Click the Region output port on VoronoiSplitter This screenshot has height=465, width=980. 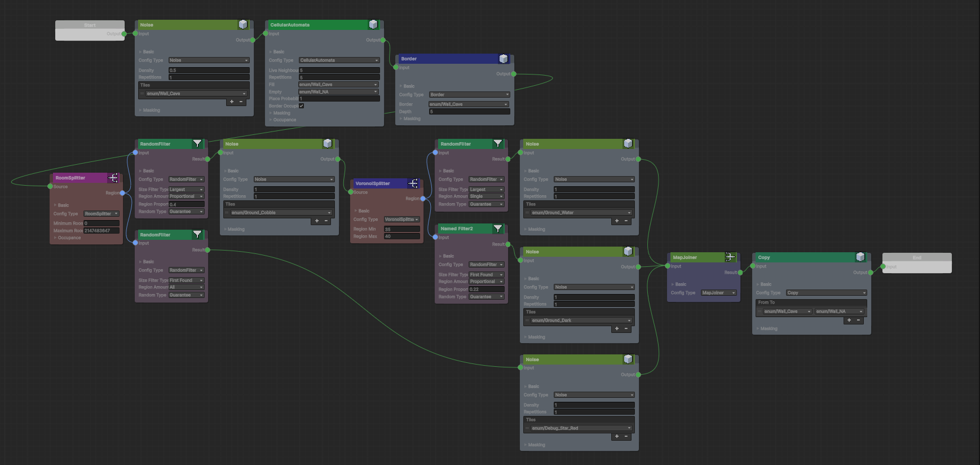pyautogui.click(x=422, y=199)
